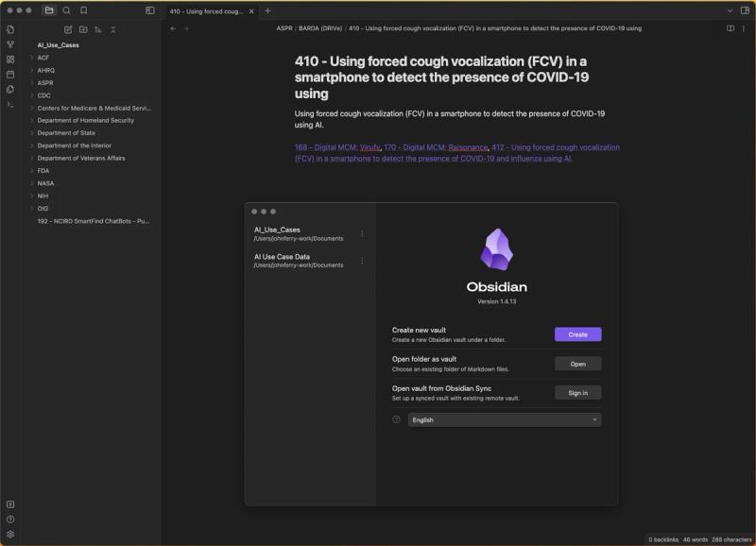The image size is (756, 546).
Task: Click ASPR in the breadcrumb
Action: 284,28
